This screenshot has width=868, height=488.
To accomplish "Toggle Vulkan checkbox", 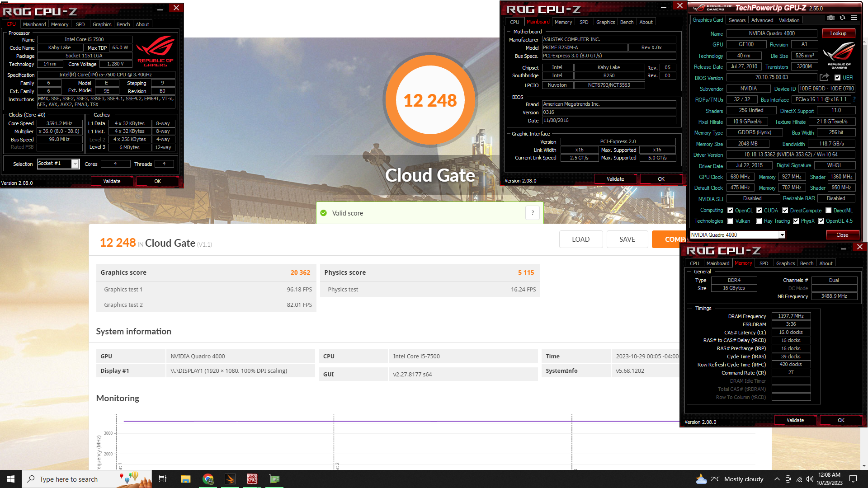I will click(730, 221).
